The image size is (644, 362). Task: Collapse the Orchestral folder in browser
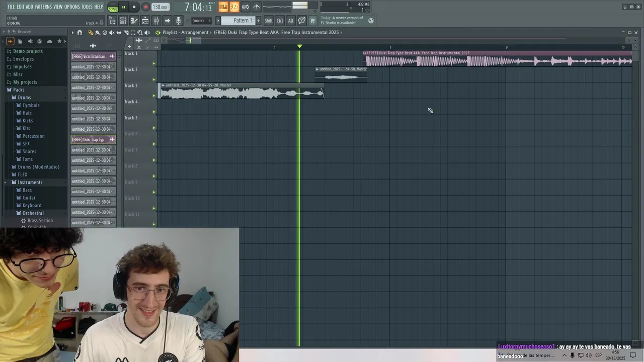(x=33, y=213)
